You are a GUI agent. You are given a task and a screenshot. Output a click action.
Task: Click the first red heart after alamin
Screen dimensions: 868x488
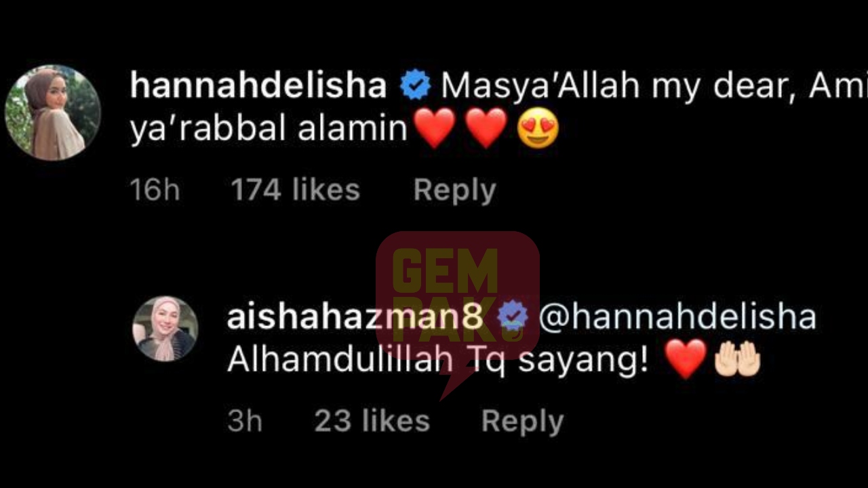point(435,129)
